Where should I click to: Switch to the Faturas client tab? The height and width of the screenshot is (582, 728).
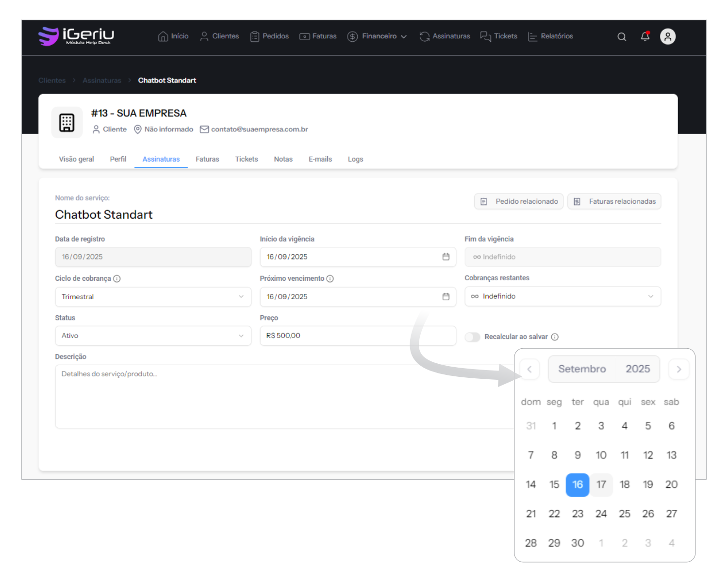(207, 159)
